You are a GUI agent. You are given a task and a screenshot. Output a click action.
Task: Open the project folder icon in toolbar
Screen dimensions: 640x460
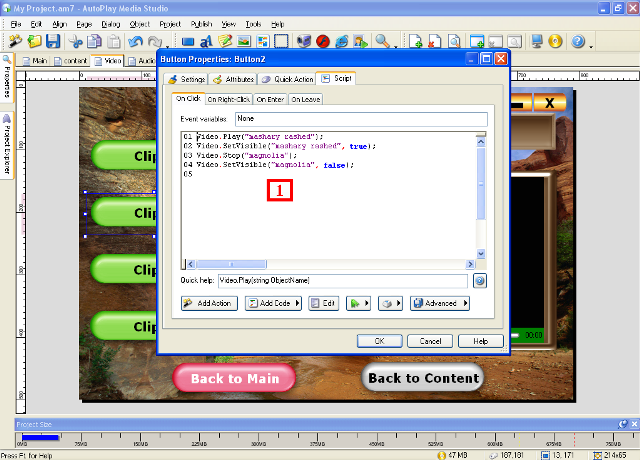(34, 42)
